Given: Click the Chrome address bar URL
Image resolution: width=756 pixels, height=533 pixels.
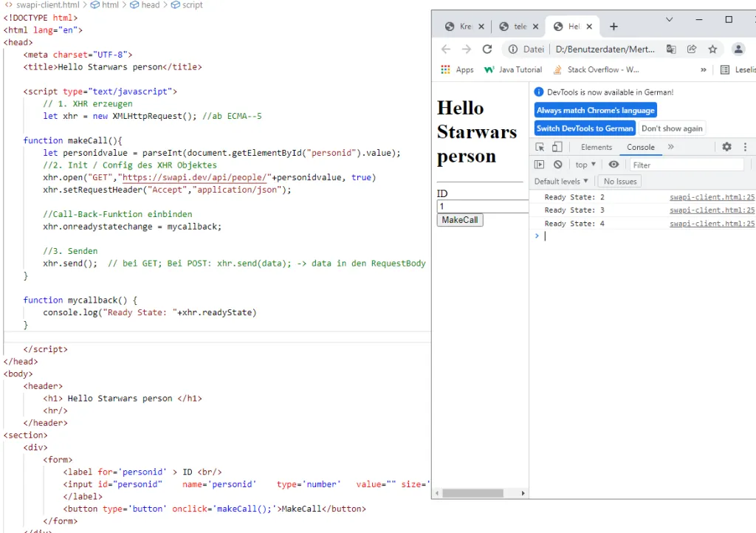Looking at the screenshot, I should tap(605, 49).
